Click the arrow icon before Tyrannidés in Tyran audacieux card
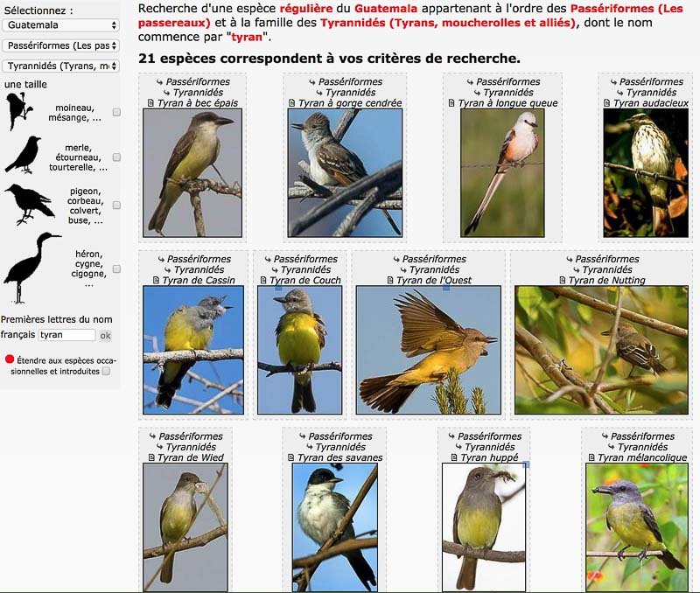Screen dimensions: 700x593 pyautogui.click(x=620, y=93)
